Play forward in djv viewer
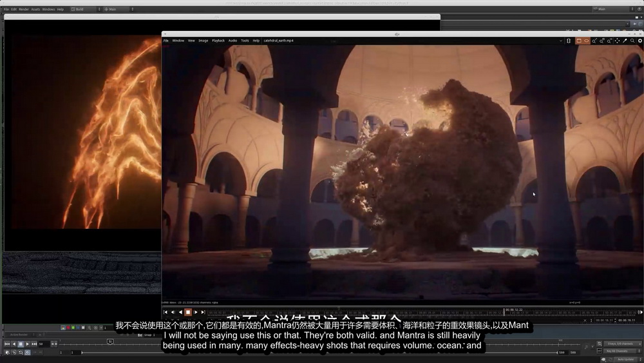This screenshot has height=363, width=644. coord(196,313)
